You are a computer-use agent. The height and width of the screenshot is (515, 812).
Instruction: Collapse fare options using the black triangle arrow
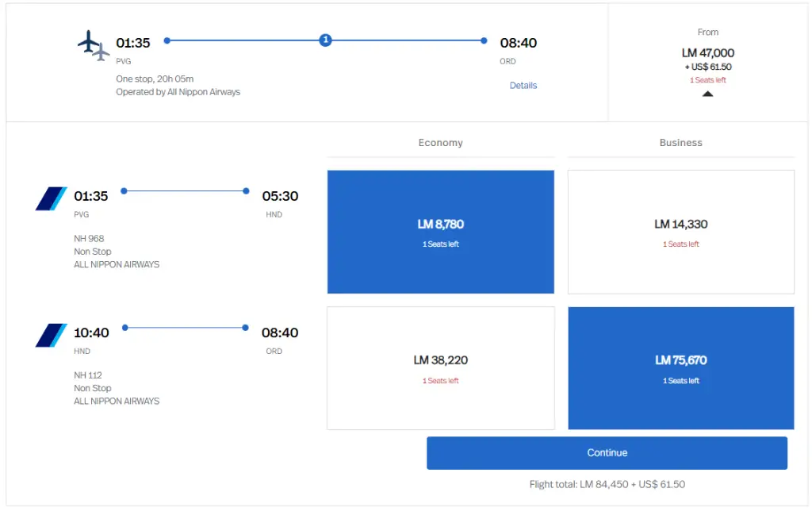[707, 94]
